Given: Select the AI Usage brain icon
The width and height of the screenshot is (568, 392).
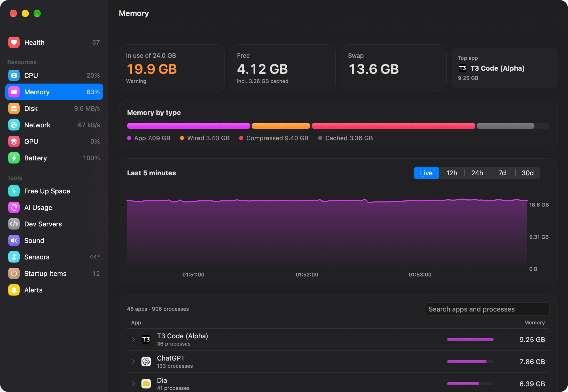Looking at the screenshot, I should pos(14,208).
